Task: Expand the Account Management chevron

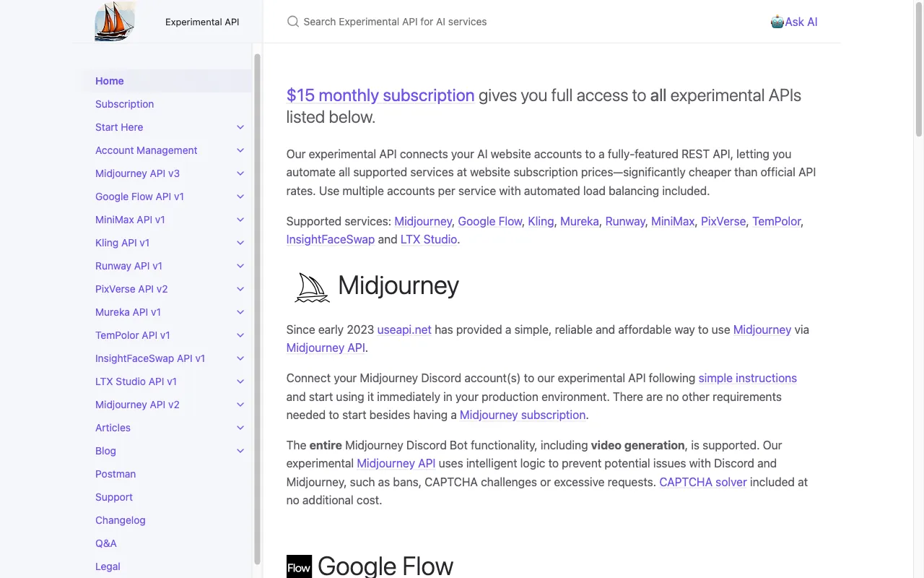Action: 240,150
